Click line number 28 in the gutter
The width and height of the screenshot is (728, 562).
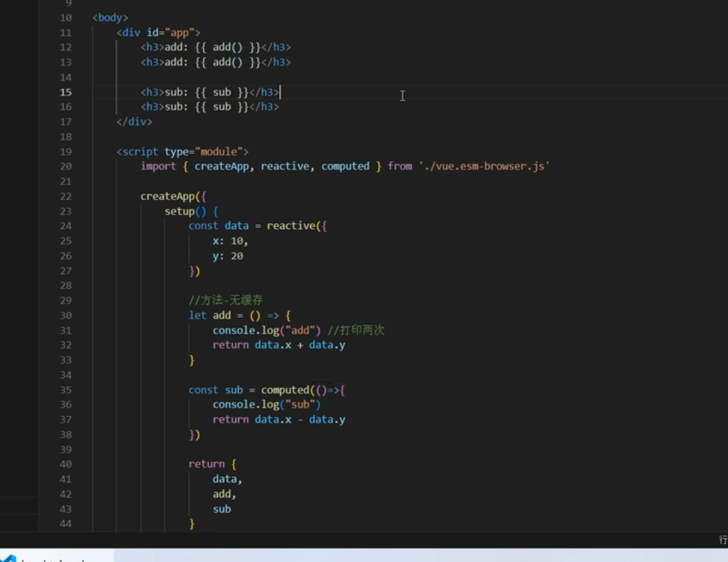click(66, 286)
